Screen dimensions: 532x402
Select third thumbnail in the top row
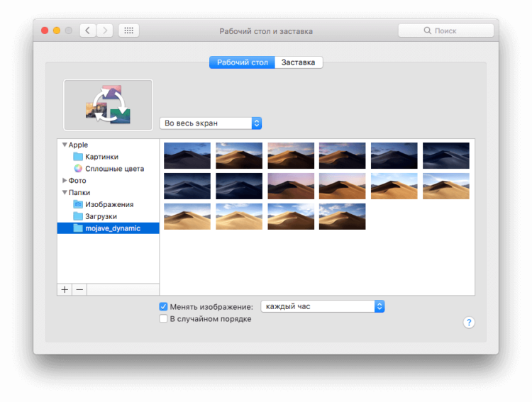pyautogui.click(x=291, y=156)
